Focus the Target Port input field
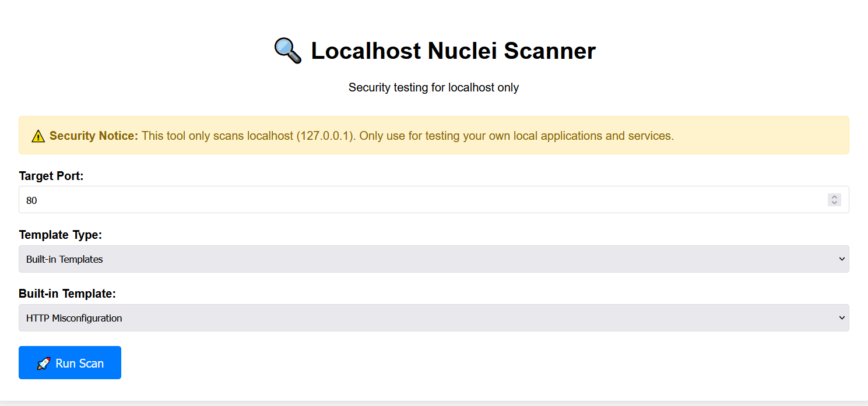 [408, 200]
